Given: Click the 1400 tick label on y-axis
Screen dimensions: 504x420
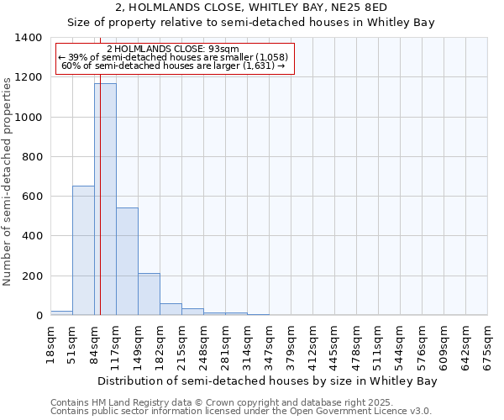Looking at the screenshot, I should click(29, 38).
